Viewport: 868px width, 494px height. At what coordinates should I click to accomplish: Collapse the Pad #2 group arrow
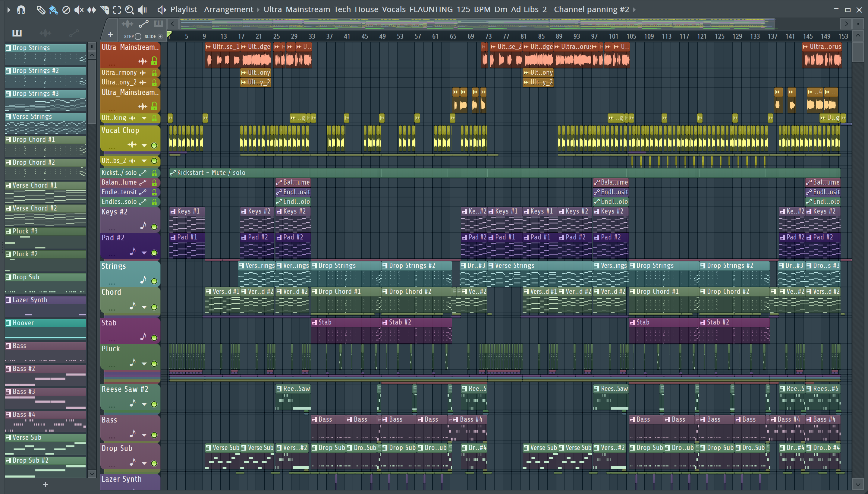pos(144,253)
